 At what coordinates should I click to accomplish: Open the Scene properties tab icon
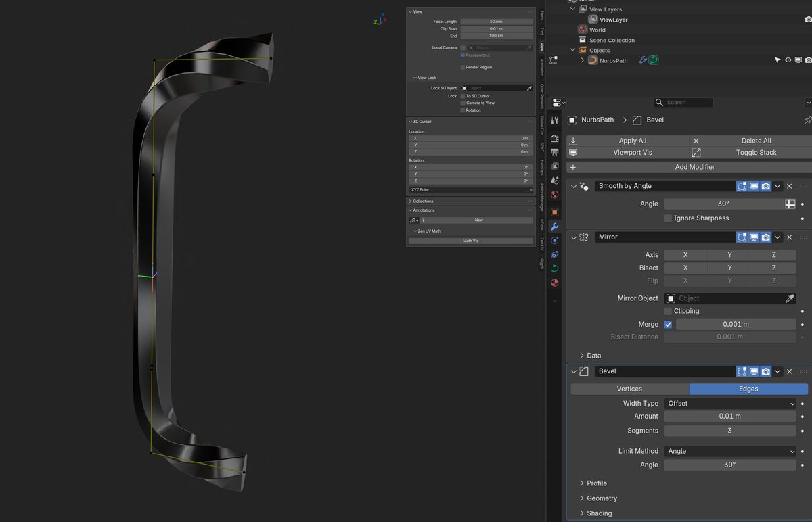pyautogui.click(x=555, y=181)
